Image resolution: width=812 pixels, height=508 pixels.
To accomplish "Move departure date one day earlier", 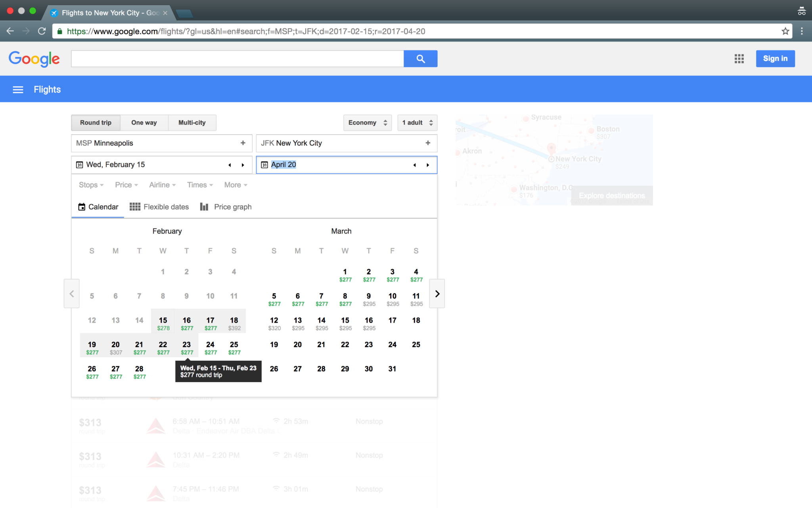I will pyautogui.click(x=230, y=165).
